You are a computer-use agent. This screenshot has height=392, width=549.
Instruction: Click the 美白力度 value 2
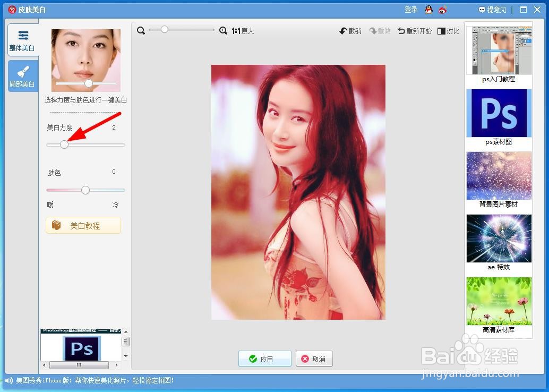[114, 127]
